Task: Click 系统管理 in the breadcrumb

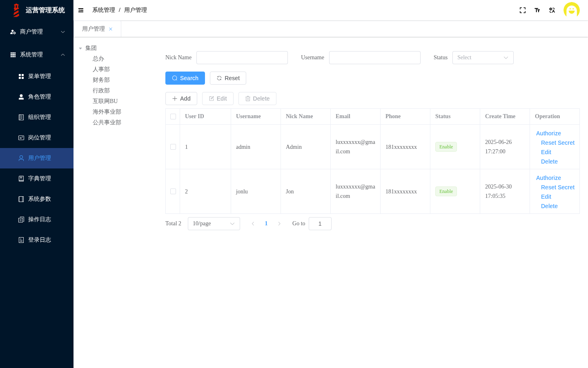Action: (x=104, y=10)
